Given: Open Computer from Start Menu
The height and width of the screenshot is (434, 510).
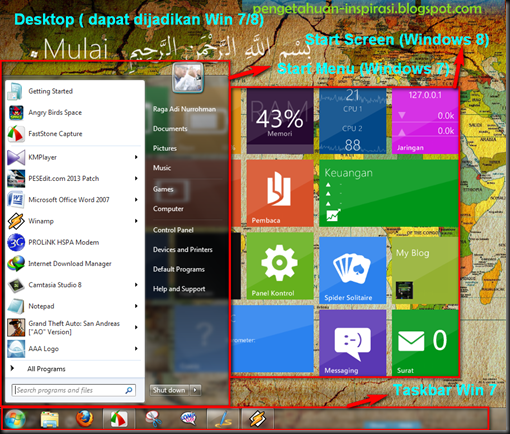Looking at the screenshot, I should point(168,209).
